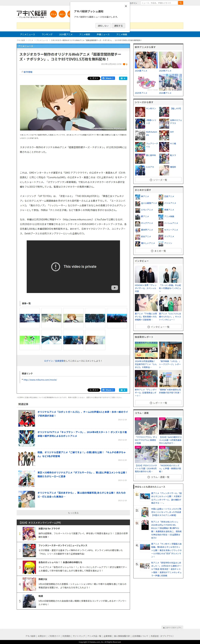
Task: Open the rank 1 グレンダイザーU news link
Action: click(166, 498)
